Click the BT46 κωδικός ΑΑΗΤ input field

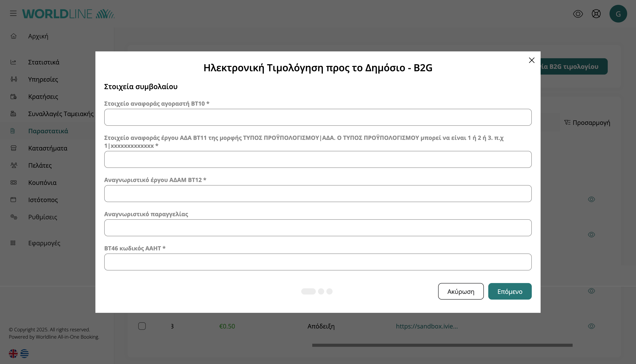[x=318, y=262]
